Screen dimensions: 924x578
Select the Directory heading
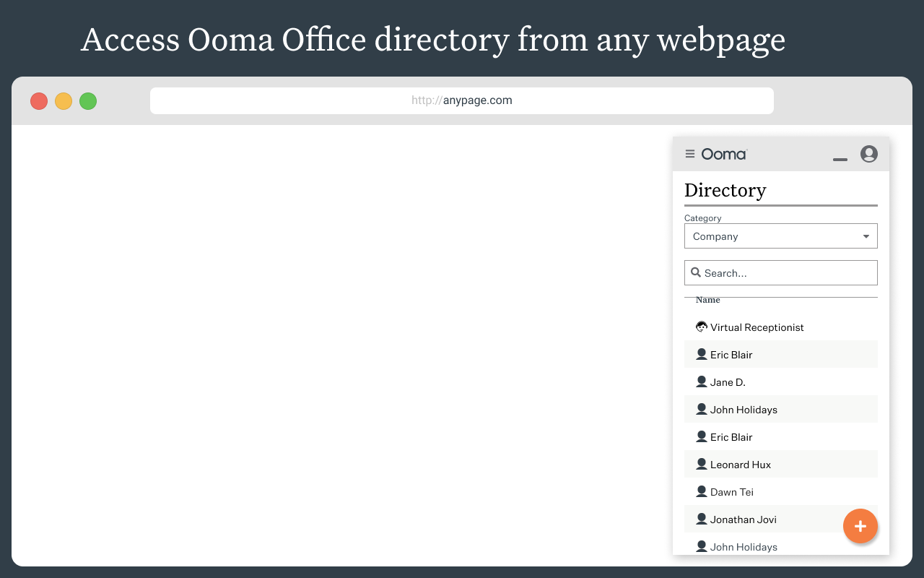725,190
